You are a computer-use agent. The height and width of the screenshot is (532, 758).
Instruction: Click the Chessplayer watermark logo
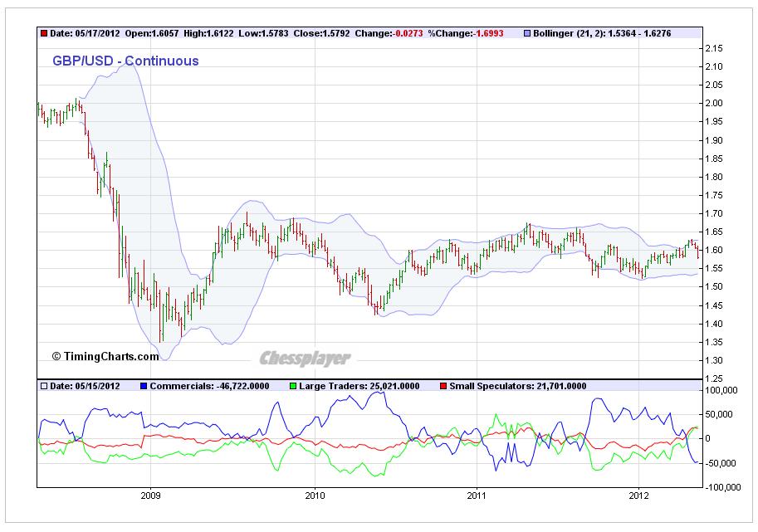click(305, 359)
